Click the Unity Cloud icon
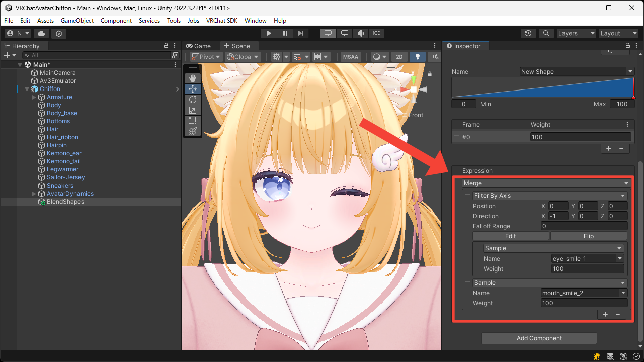Viewport: 644px width, 362px height. tap(41, 33)
